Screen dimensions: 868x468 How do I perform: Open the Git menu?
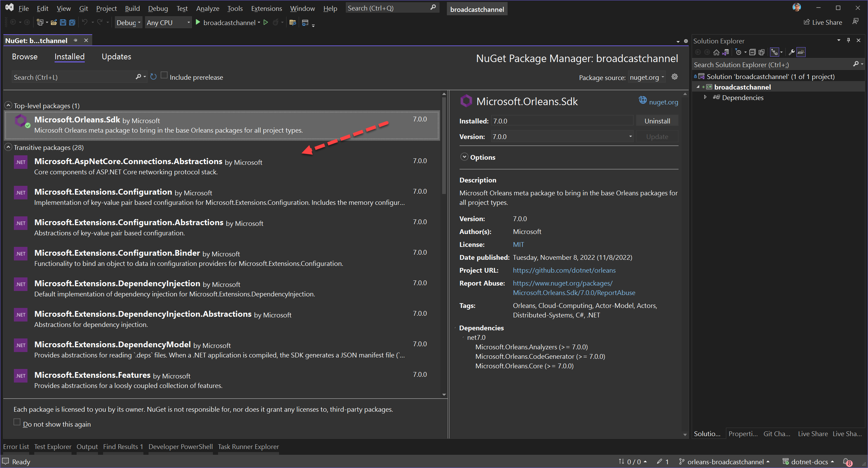[83, 8]
